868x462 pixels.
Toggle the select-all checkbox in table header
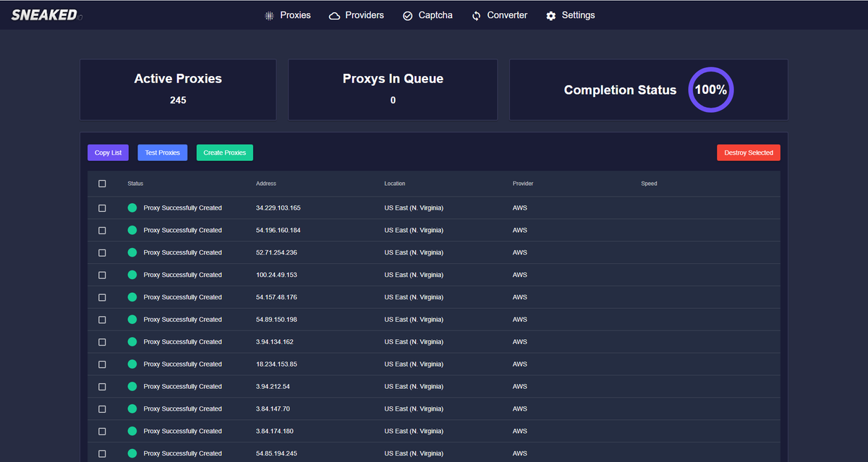(102, 184)
